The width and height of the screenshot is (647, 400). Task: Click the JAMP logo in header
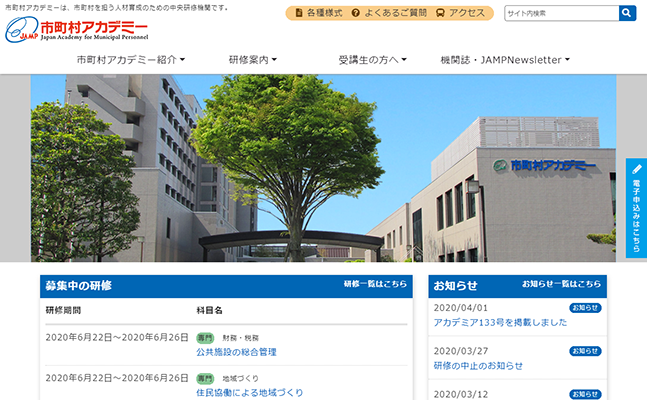click(77, 29)
